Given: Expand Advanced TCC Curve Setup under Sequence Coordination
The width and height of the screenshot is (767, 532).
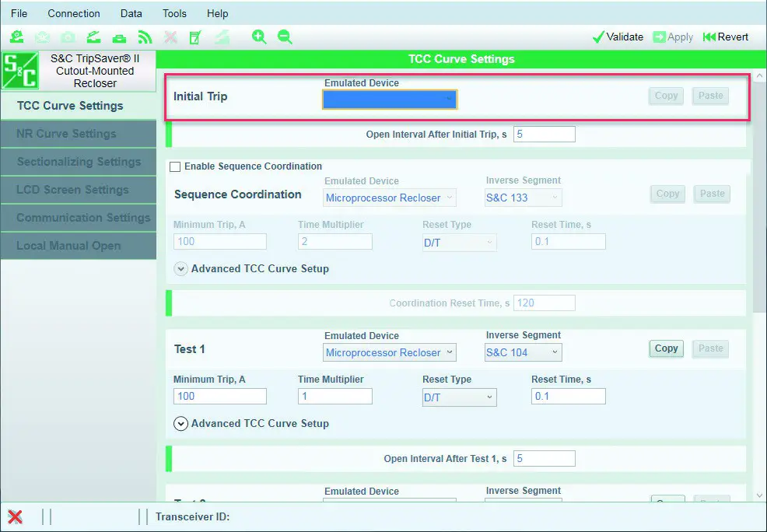Looking at the screenshot, I should pos(181,269).
